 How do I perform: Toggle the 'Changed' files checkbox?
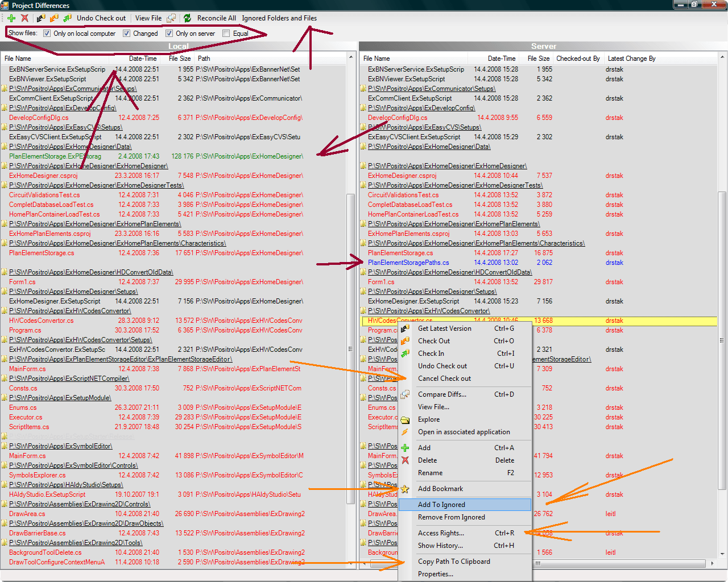click(127, 34)
